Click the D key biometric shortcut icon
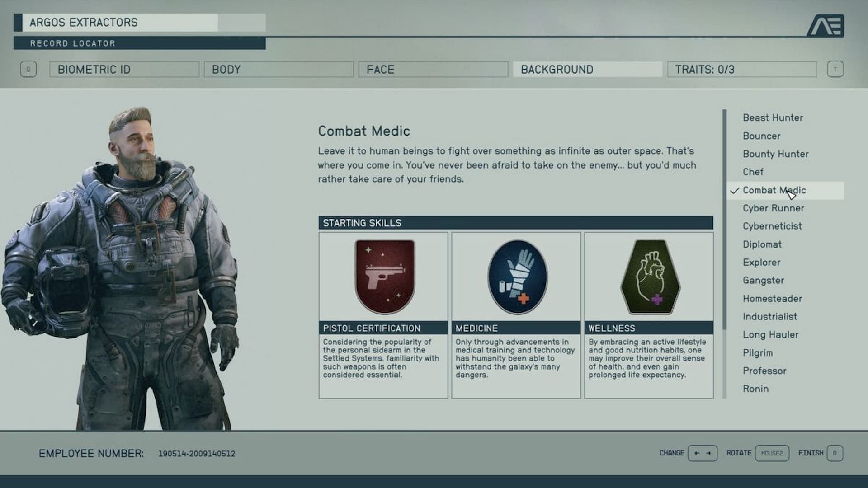 (x=28, y=70)
